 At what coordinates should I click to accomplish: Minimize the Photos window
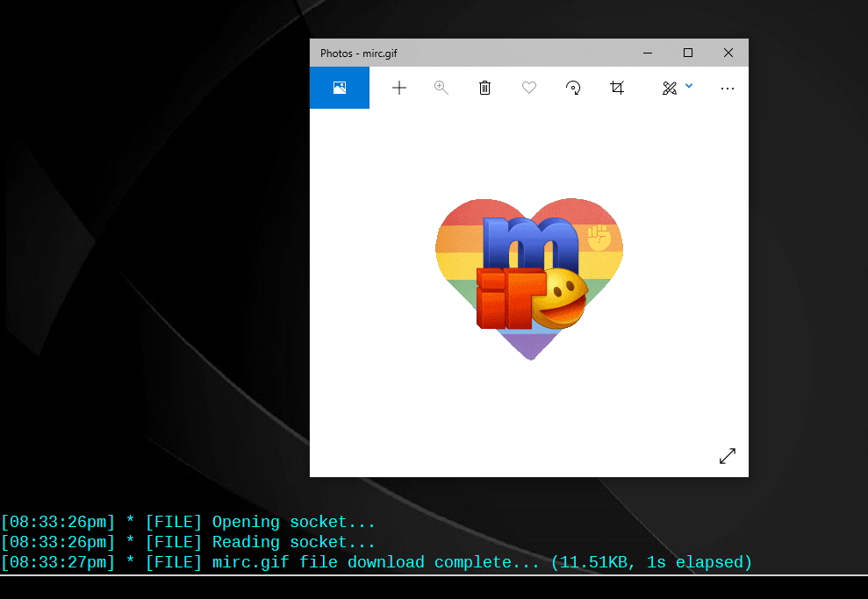[x=648, y=53]
